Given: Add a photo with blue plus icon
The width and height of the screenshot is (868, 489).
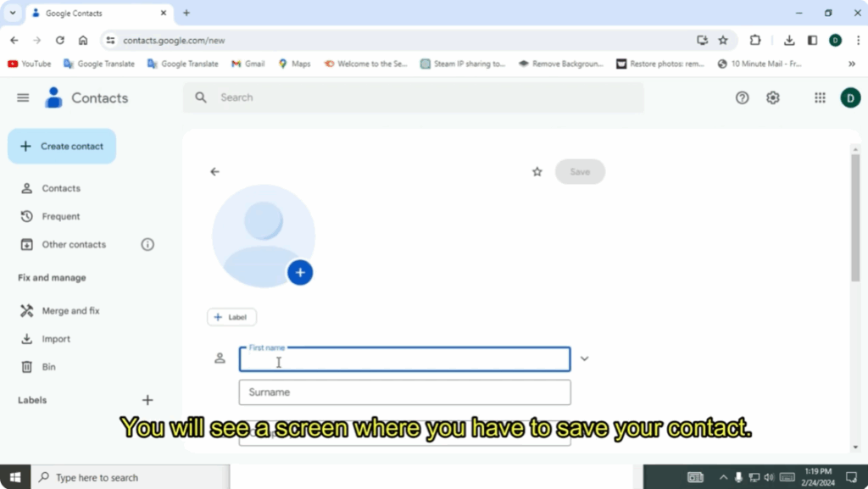Looking at the screenshot, I should [300, 273].
